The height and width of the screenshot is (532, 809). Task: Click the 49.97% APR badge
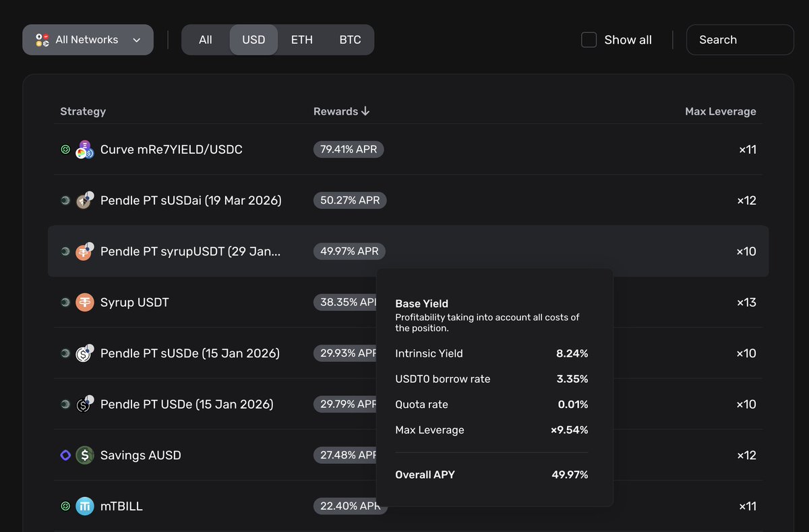(349, 251)
